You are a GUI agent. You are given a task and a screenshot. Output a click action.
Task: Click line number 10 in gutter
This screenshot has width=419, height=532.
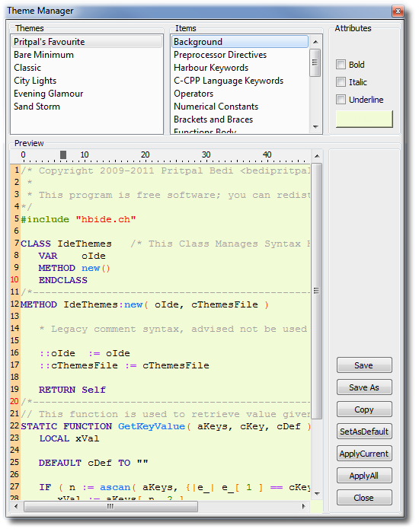click(14, 279)
